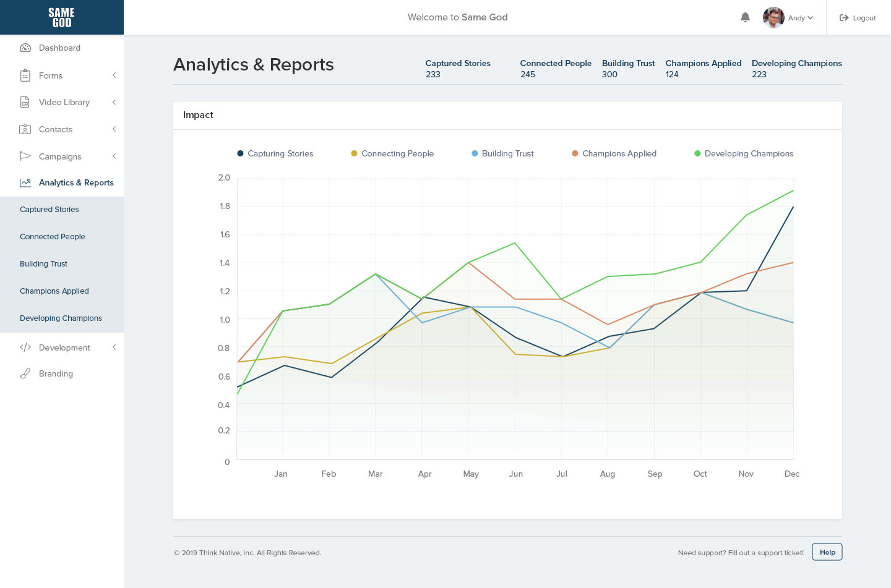Click the notification bell icon
Viewport: 891px width, 588px height.
click(745, 17)
